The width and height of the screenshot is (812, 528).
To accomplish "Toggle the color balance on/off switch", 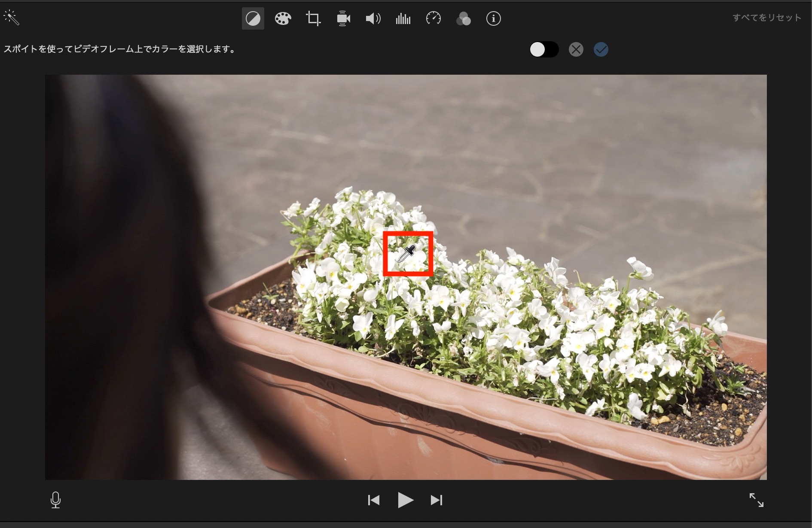I will pos(544,49).
